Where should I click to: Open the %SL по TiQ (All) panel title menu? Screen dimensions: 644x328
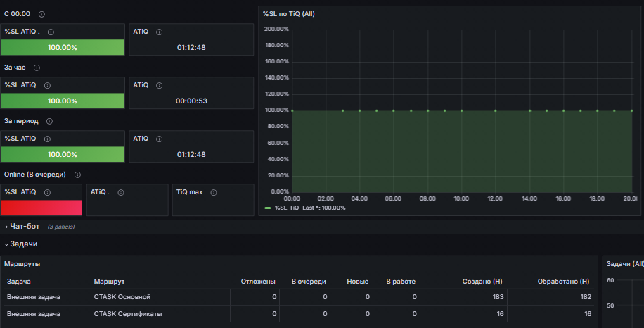click(289, 13)
